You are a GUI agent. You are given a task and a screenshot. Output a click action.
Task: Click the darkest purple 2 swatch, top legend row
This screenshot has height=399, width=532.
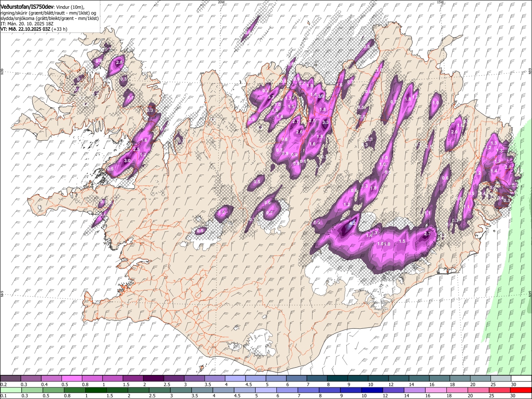tap(153, 379)
